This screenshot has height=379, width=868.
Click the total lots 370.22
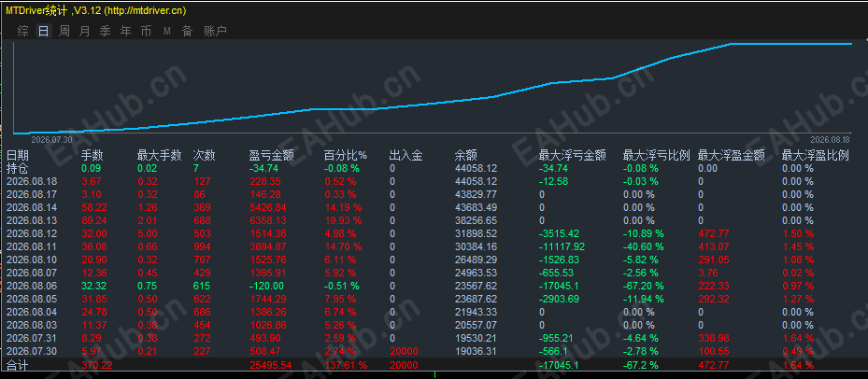97,365
